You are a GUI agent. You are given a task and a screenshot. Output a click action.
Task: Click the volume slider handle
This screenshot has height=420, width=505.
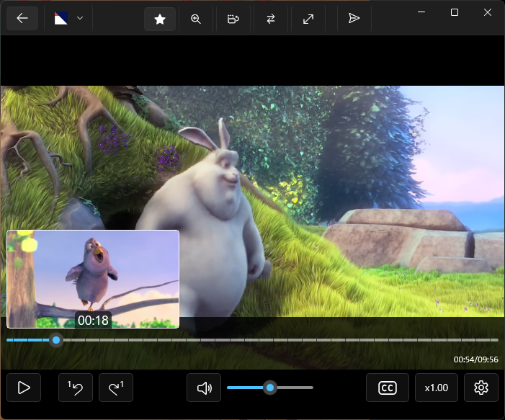click(x=270, y=388)
